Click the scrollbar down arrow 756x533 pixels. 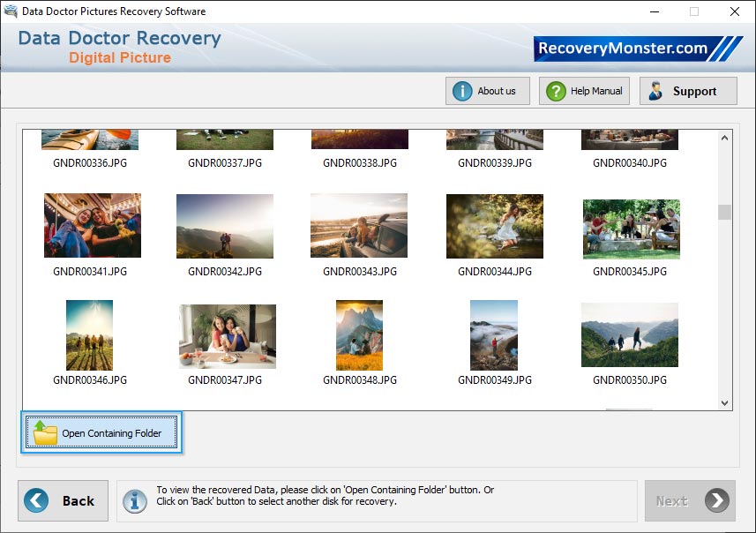[724, 402]
